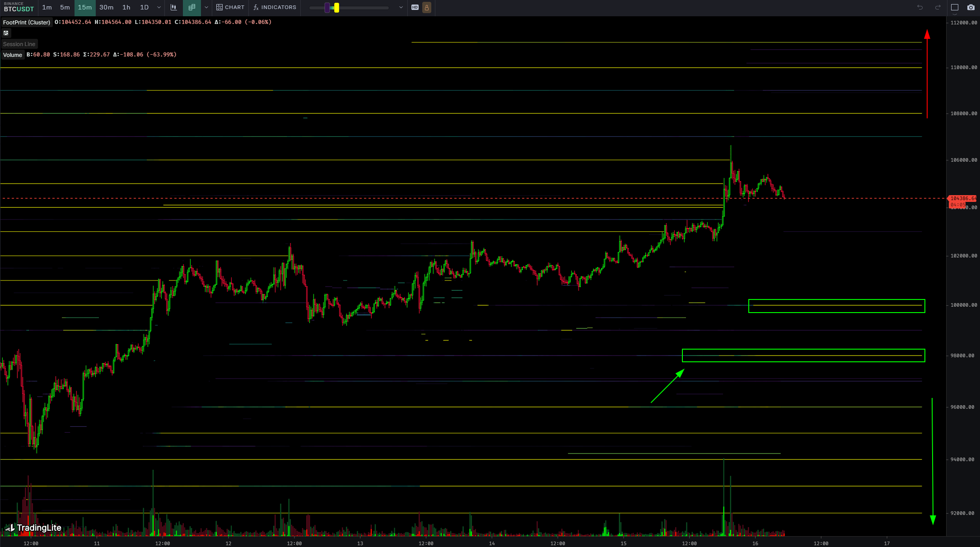
Task: Click the small grid icon under FootPrint label
Action: [x=6, y=33]
